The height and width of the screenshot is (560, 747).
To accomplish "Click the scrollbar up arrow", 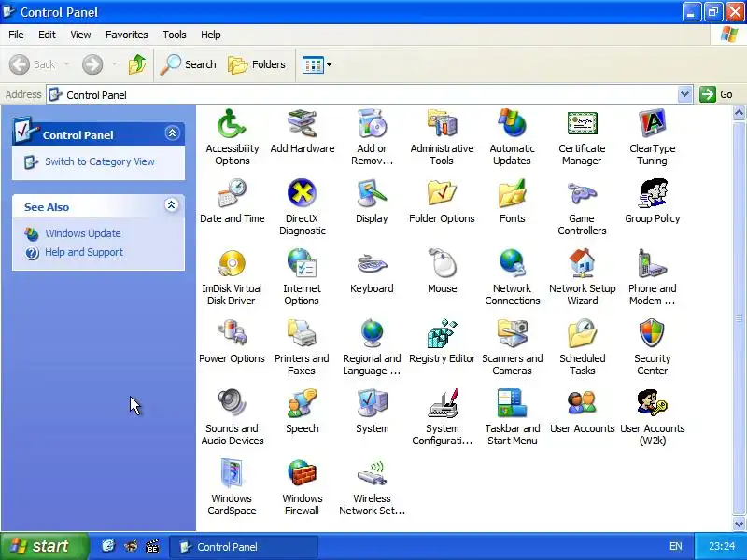I will coord(739,113).
